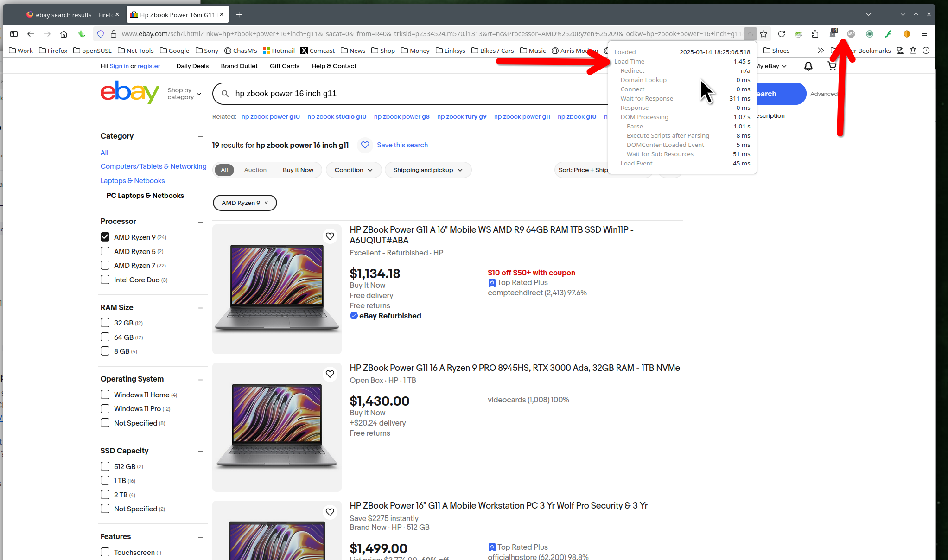Select the Buy It Now listing tab
This screenshot has width=948, height=560.
[298, 170]
